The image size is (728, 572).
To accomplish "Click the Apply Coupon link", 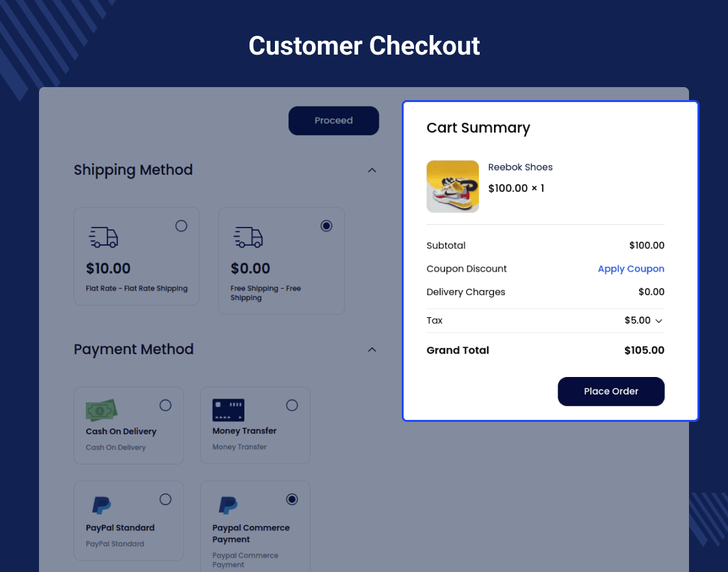I will pos(630,269).
